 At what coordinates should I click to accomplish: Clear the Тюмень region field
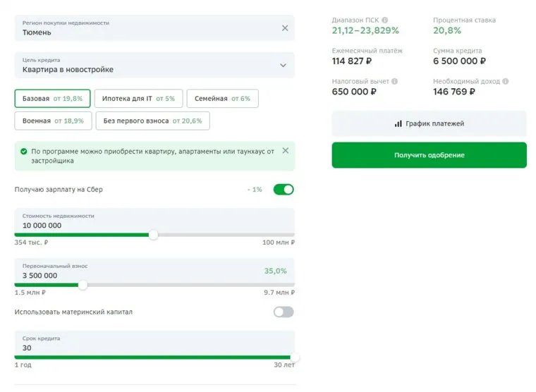(285, 28)
